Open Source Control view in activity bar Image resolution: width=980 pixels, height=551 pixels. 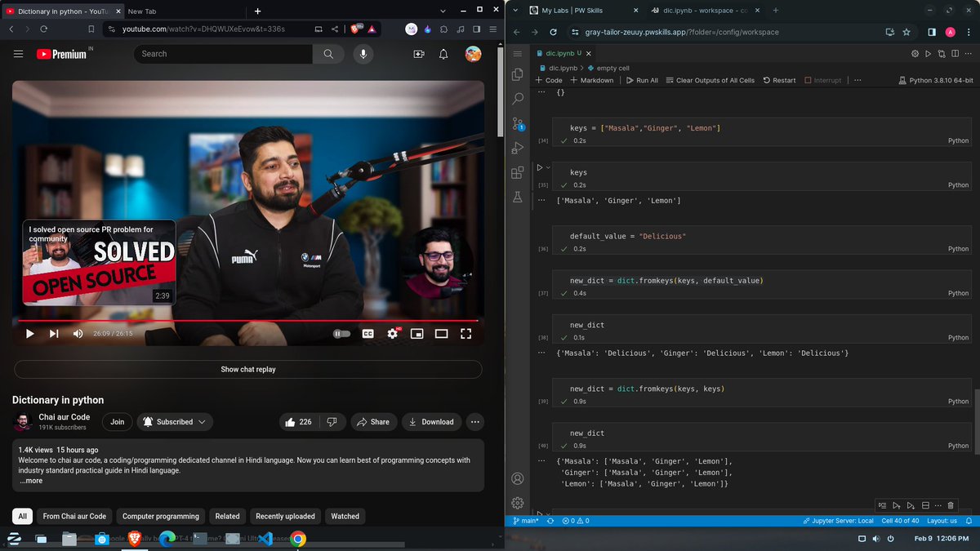[x=517, y=123]
